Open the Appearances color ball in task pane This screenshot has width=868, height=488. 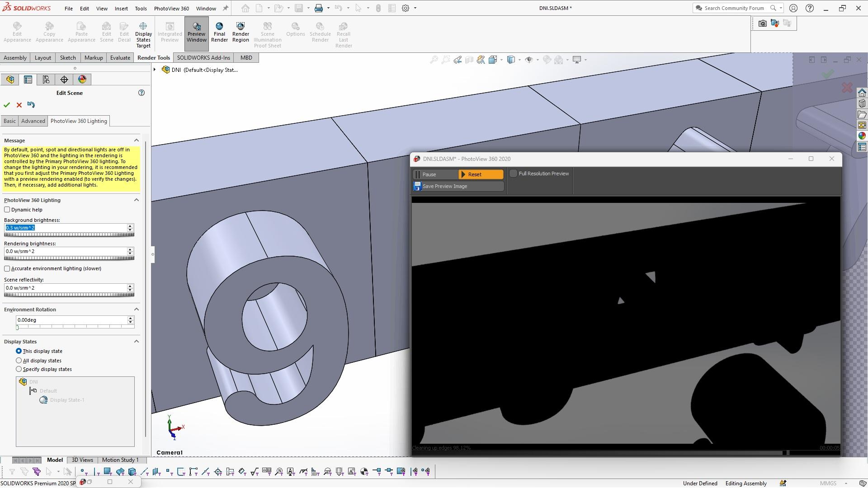pyautogui.click(x=862, y=136)
